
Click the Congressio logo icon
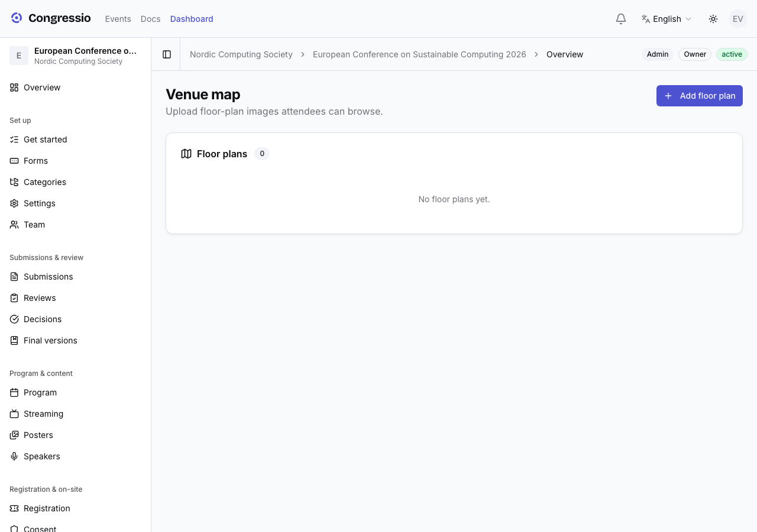click(x=17, y=18)
